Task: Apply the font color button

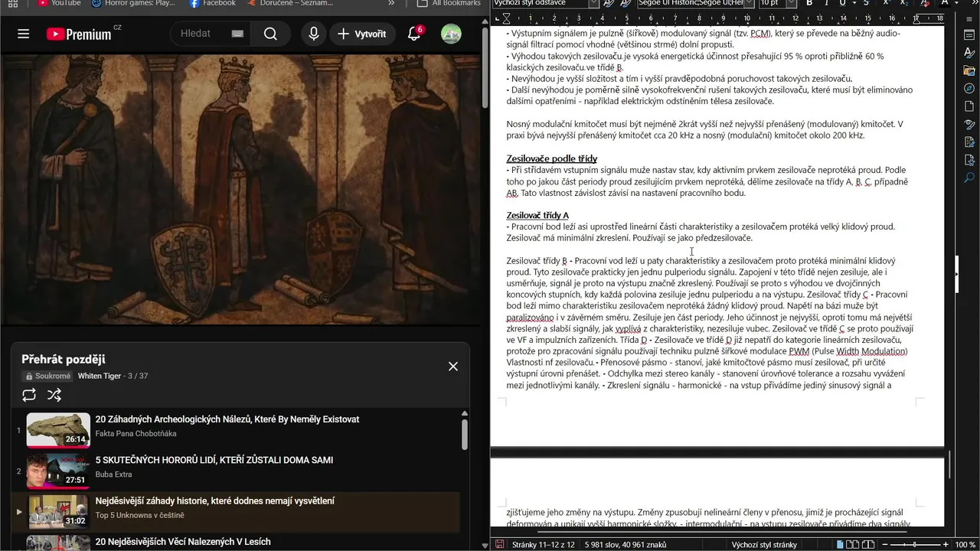Action: [x=944, y=3]
